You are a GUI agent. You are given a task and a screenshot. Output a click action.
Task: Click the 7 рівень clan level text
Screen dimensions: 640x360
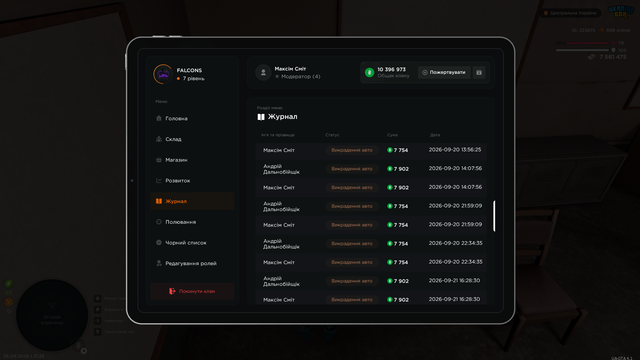pyautogui.click(x=193, y=78)
